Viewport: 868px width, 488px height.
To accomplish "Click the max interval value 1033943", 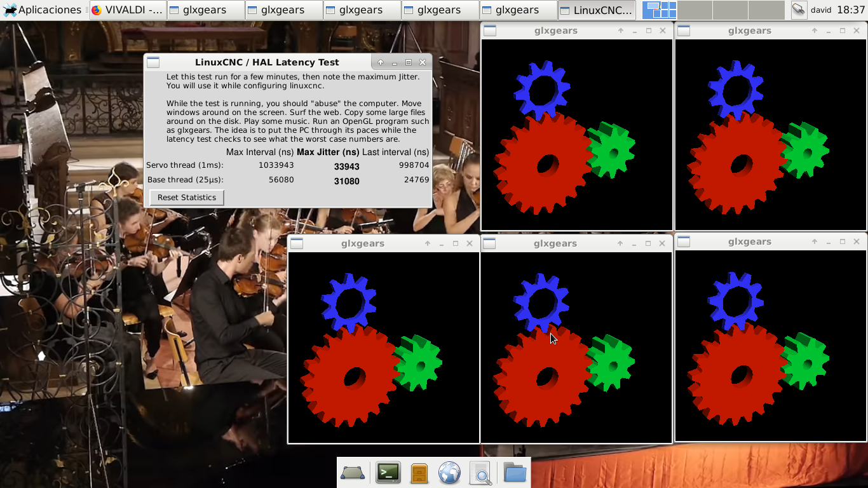I will coord(276,165).
